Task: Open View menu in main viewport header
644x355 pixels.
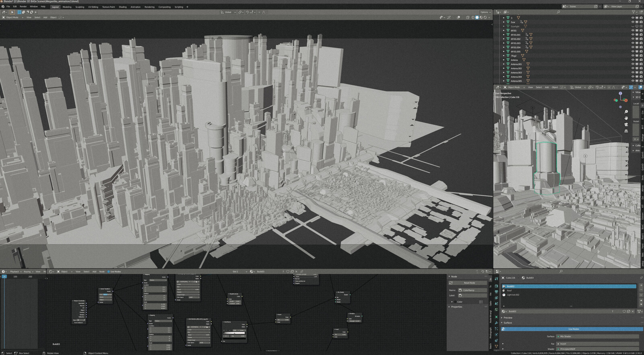Action: point(29,17)
